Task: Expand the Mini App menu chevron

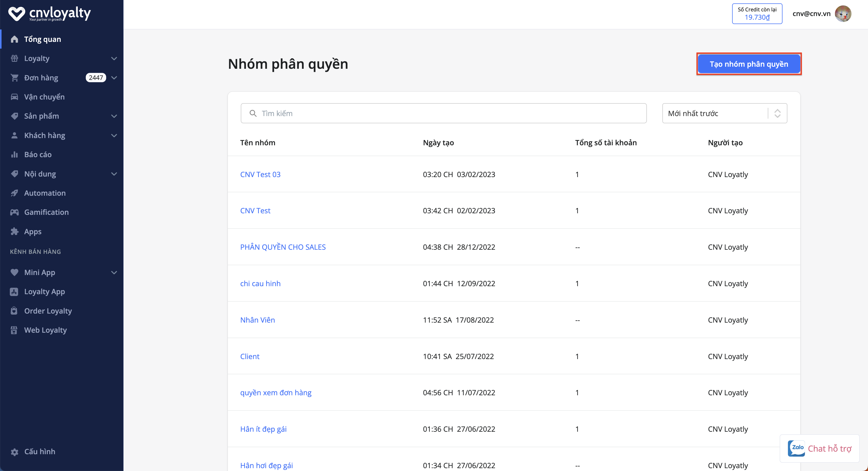Action: tap(114, 272)
